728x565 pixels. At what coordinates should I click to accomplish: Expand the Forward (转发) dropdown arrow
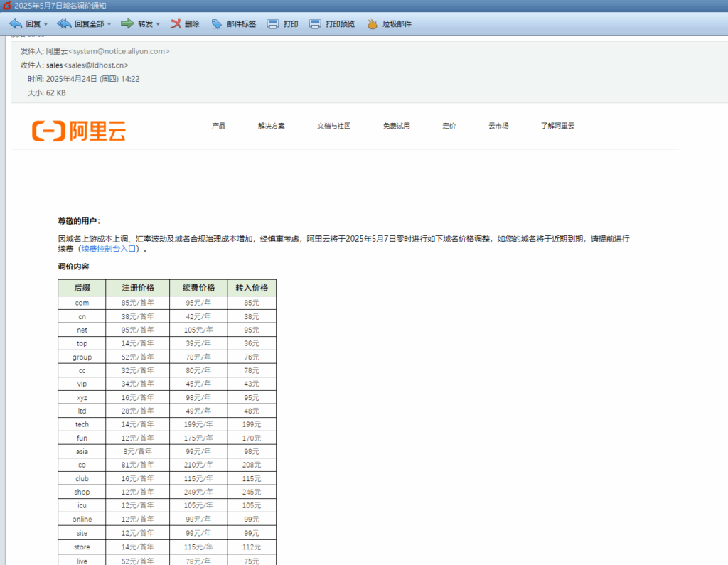[x=158, y=24]
